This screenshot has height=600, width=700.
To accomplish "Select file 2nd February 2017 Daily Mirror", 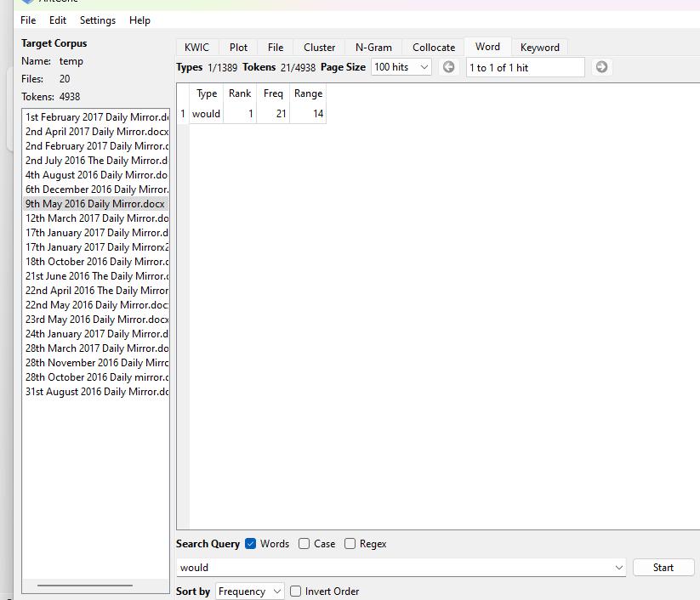I will 95,146.
